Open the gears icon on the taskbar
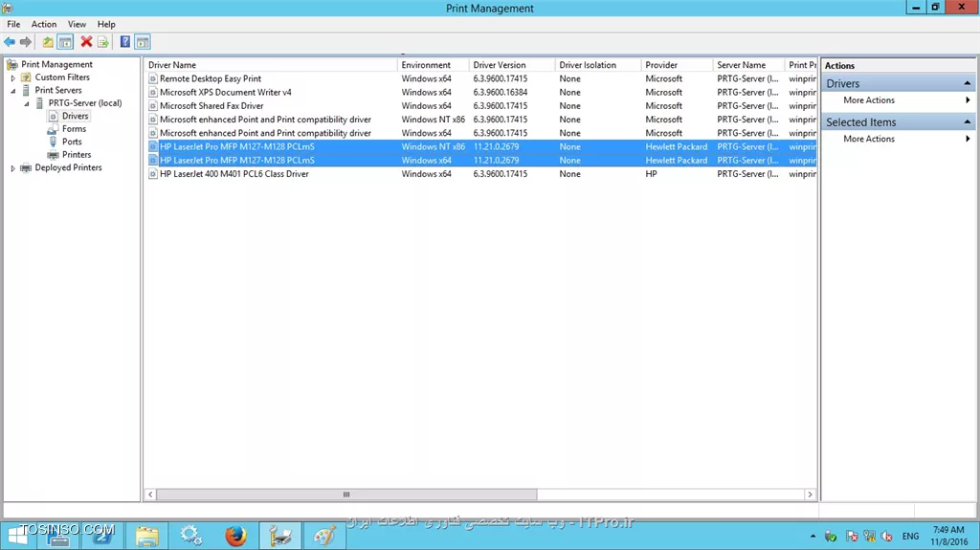The width and height of the screenshot is (980, 550). [190, 537]
